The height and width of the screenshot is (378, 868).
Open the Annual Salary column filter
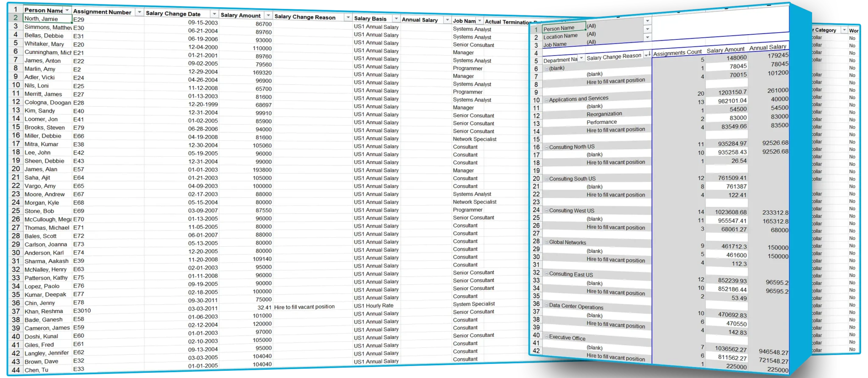pyautogui.click(x=447, y=20)
